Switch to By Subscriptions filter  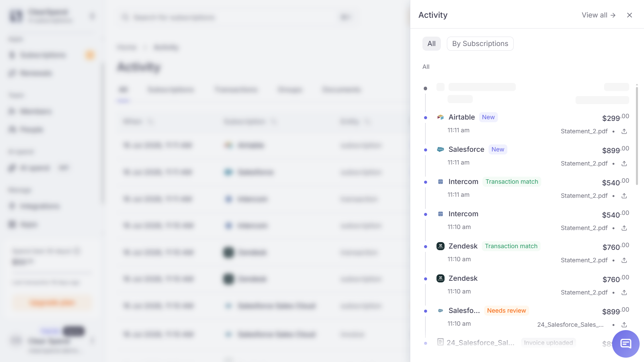480,44
